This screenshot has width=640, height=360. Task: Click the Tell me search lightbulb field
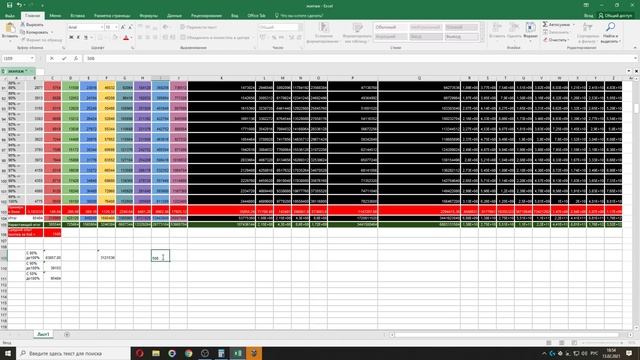tap(299, 16)
